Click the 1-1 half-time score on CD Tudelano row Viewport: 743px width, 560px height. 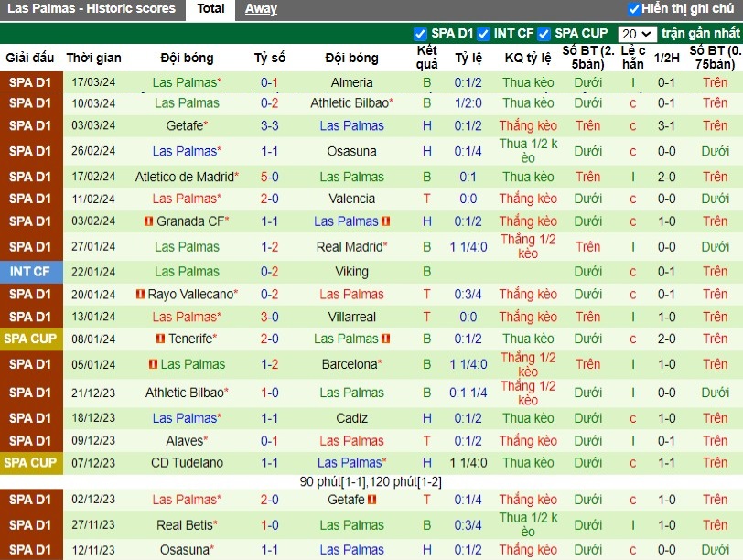pyautogui.click(x=666, y=463)
